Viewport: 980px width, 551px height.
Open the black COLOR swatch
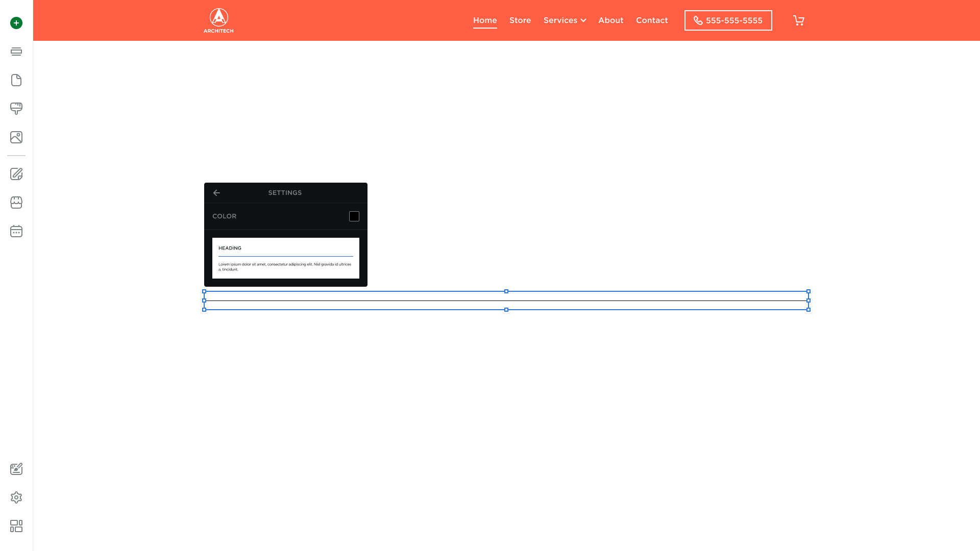click(354, 216)
